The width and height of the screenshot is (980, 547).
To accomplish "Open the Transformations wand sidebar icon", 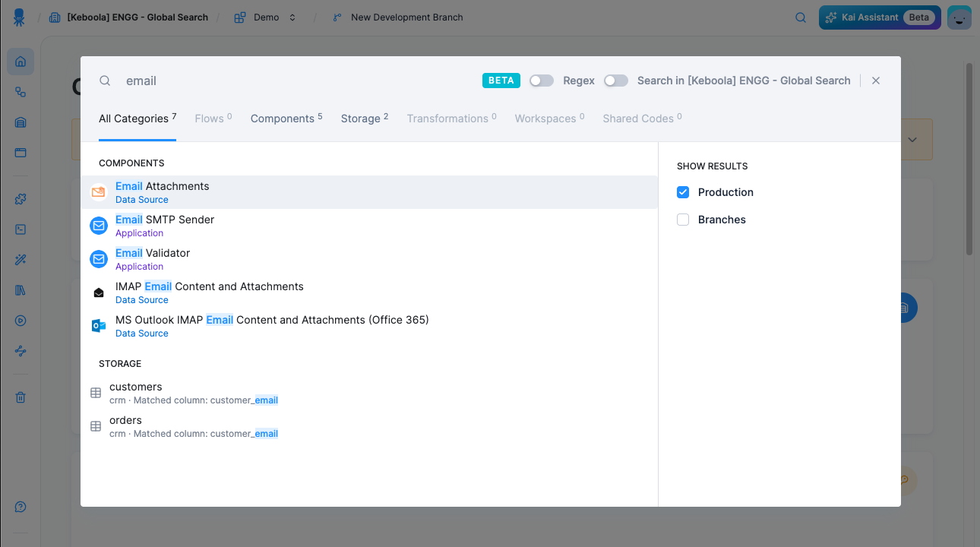I will pos(21,260).
